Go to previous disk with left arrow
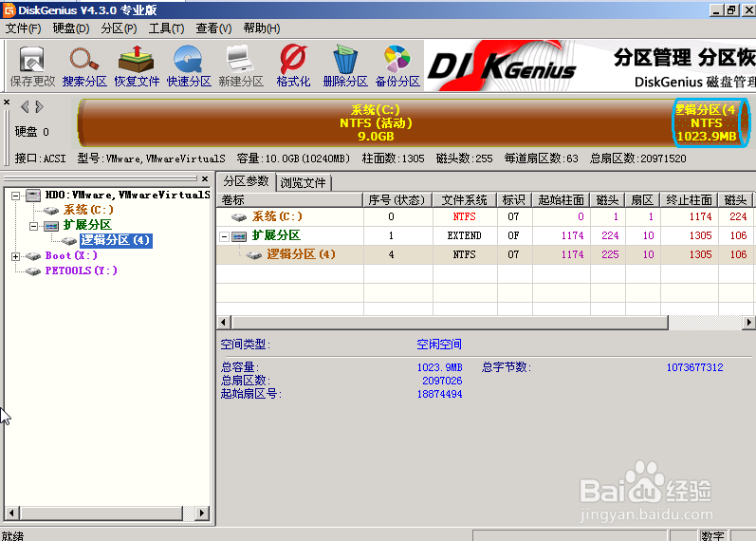This screenshot has height=541, width=756. [x=25, y=106]
